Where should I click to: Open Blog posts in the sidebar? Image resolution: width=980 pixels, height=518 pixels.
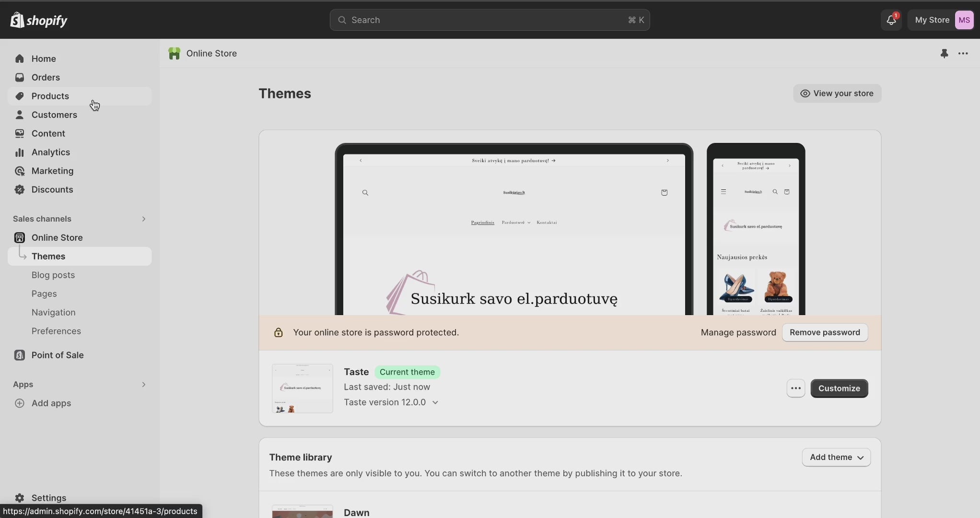pos(53,275)
